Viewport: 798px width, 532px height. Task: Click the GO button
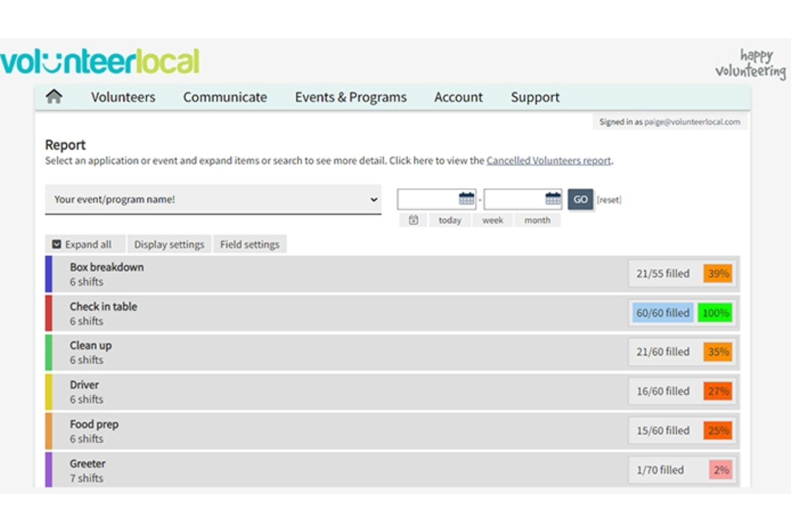(x=580, y=199)
